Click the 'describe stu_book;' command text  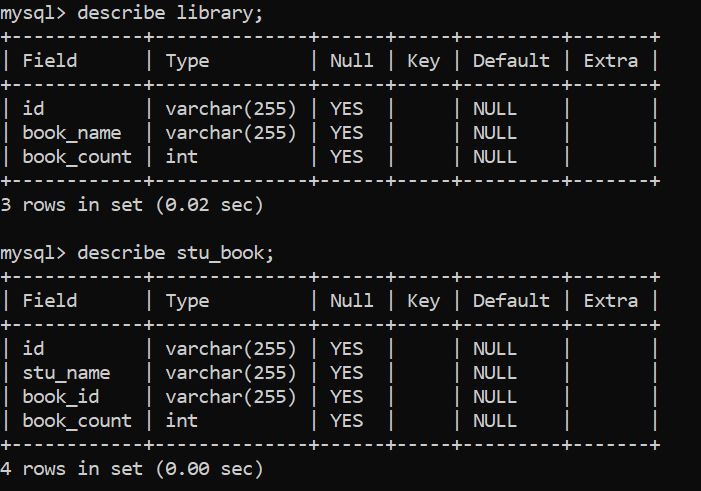(x=175, y=253)
